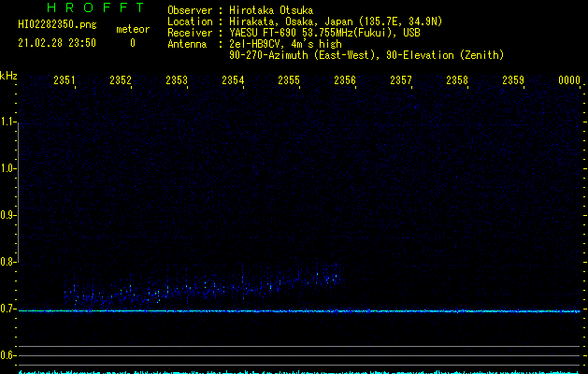Image resolution: width=588 pixels, height=374 pixels.
Task: Click the 2354 time axis marker
Action: pyautogui.click(x=233, y=79)
